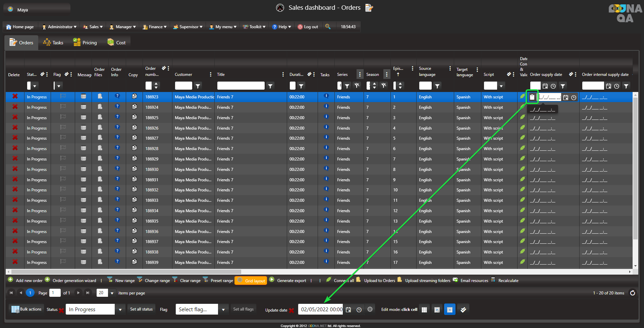Open the Select flag dropdown
The height and width of the screenshot is (328, 644).
223,310
